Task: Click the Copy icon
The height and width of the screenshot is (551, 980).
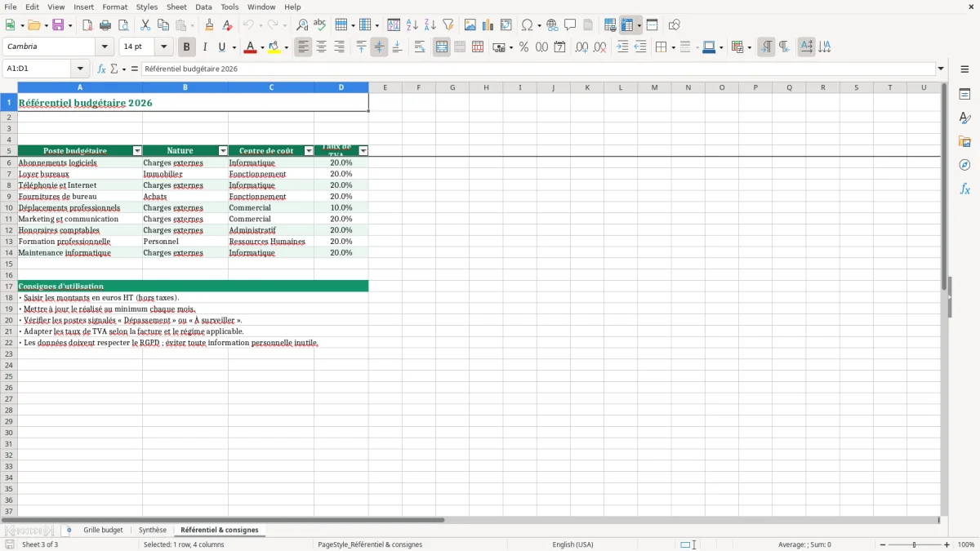Action: tap(163, 25)
